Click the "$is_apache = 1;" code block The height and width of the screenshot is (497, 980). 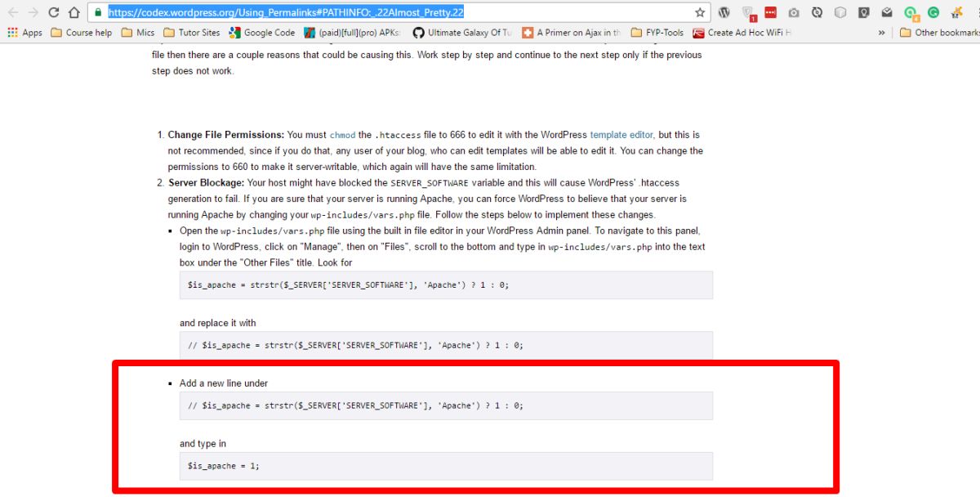pyautogui.click(x=446, y=466)
